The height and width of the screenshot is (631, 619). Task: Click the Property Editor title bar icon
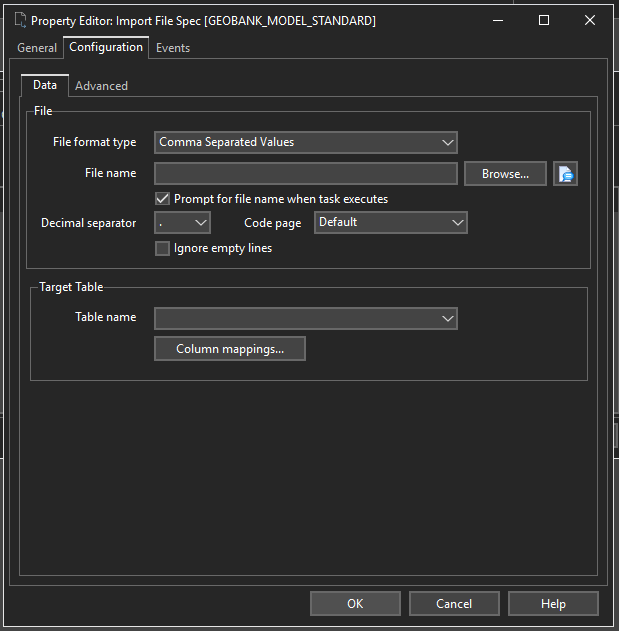pyautogui.click(x=18, y=20)
